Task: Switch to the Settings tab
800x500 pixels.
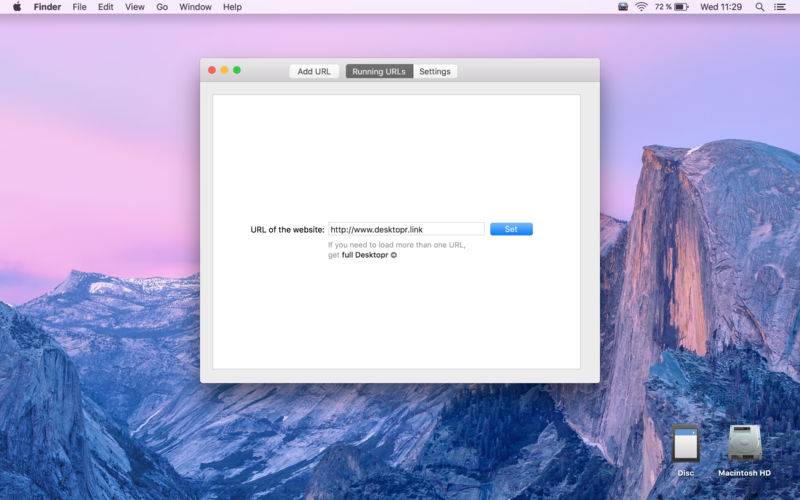Action: click(x=435, y=71)
